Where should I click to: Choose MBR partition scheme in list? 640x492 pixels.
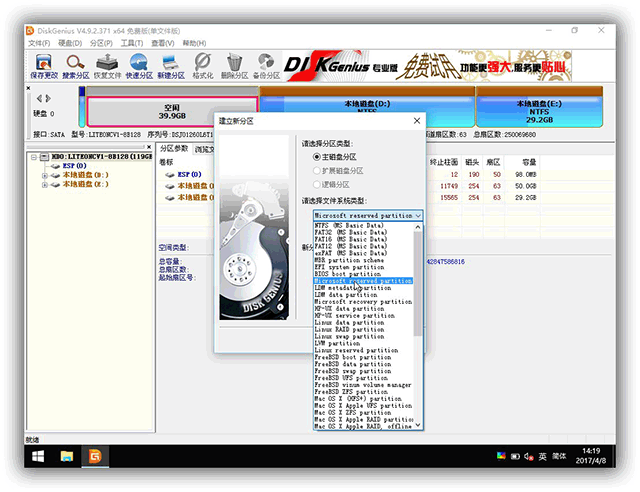(363, 260)
